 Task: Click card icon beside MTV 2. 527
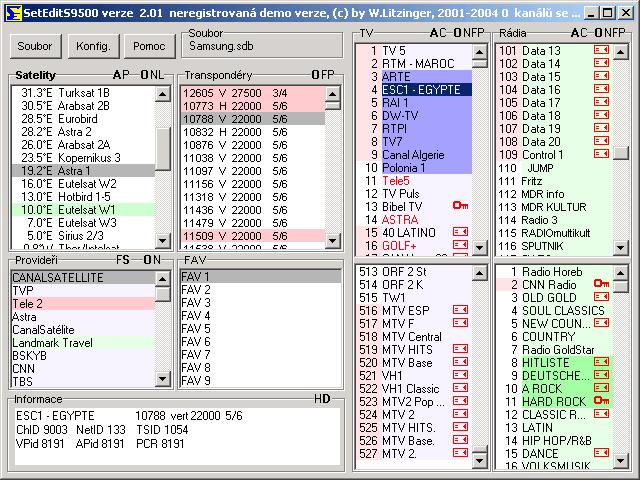(460, 453)
